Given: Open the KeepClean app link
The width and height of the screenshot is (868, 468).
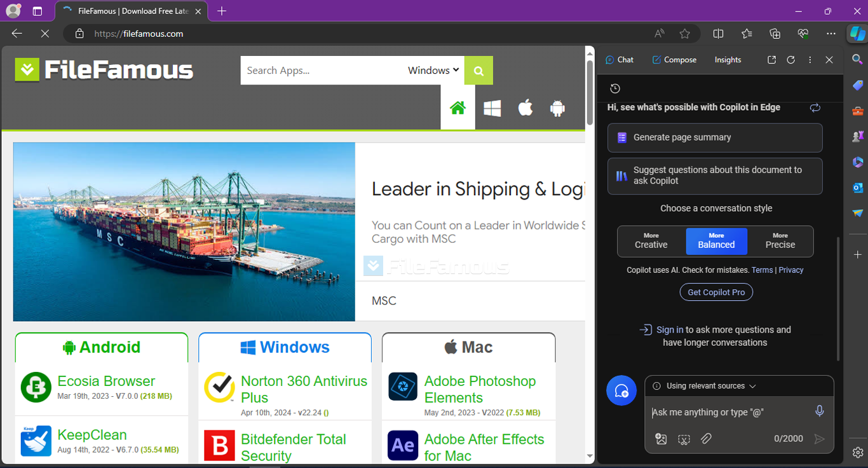Looking at the screenshot, I should (x=92, y=435).
